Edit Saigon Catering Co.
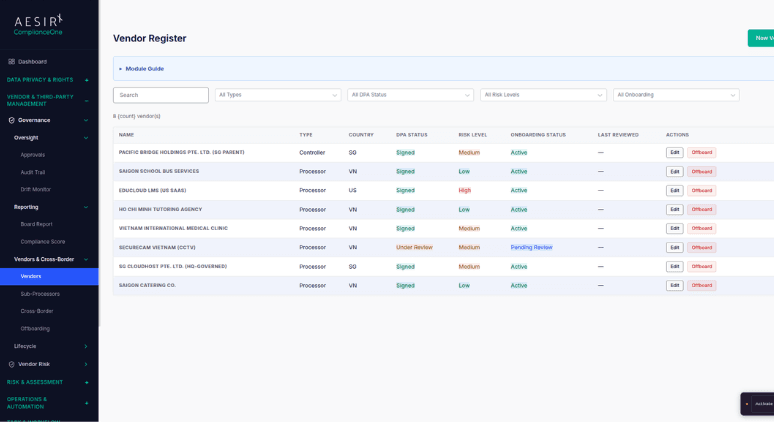This screenshot has height=422, width=774. click(x=675, y=286)
